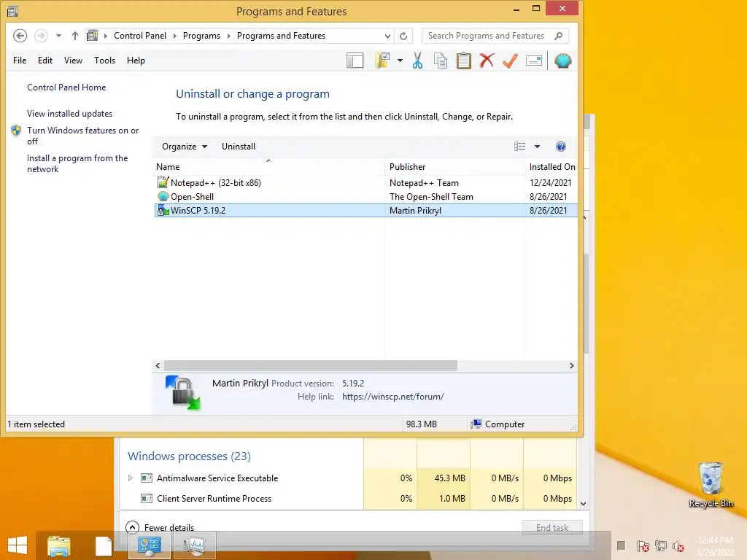The height and width of the screenshot is (560, 747).
Task: Open File Explorer from the taskbar
Action: (x=59, y=545)
